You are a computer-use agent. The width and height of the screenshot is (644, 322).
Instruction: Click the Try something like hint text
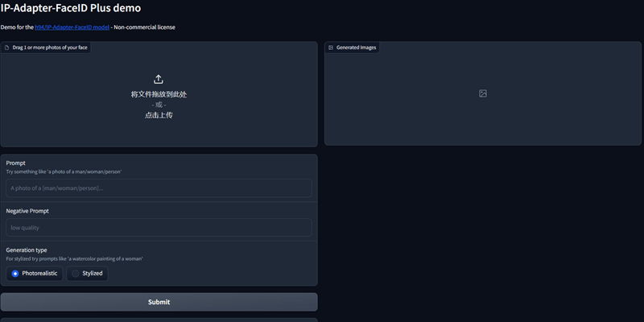pyautogui.click(x=64, y=172)
